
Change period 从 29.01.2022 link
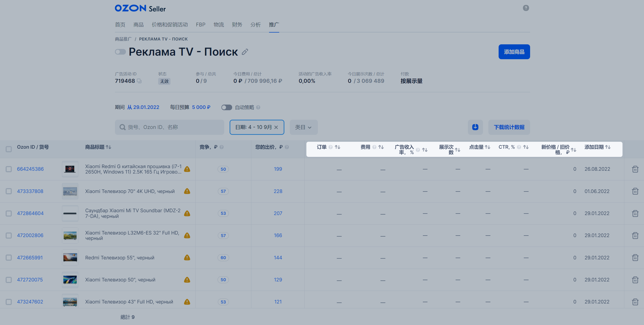tap(143, 107)
